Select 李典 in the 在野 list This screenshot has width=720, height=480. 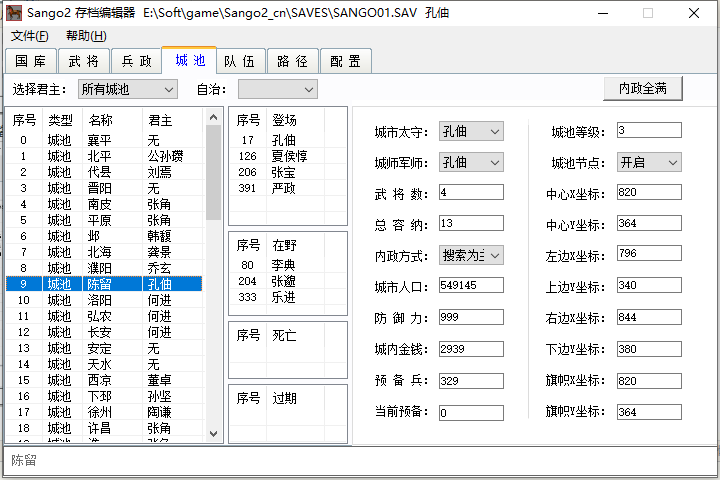283,265
